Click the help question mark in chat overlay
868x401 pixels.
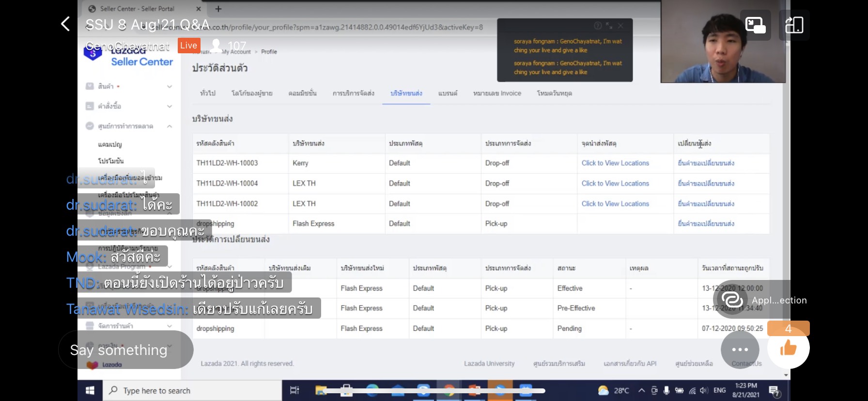[x=598, y=26]
